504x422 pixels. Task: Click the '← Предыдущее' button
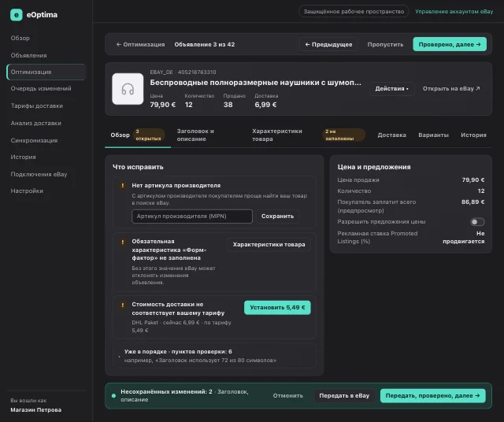point(328,44)
